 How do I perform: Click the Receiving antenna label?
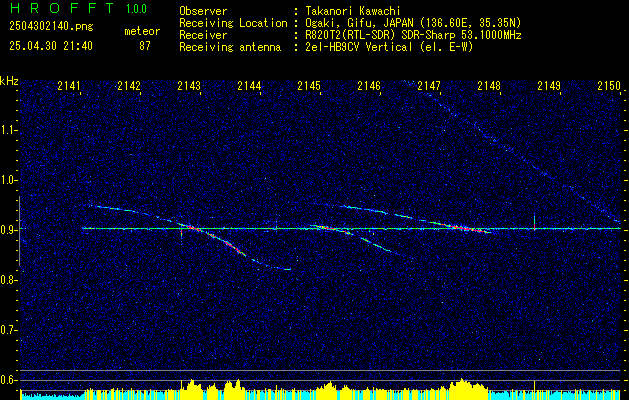(230, 47)
